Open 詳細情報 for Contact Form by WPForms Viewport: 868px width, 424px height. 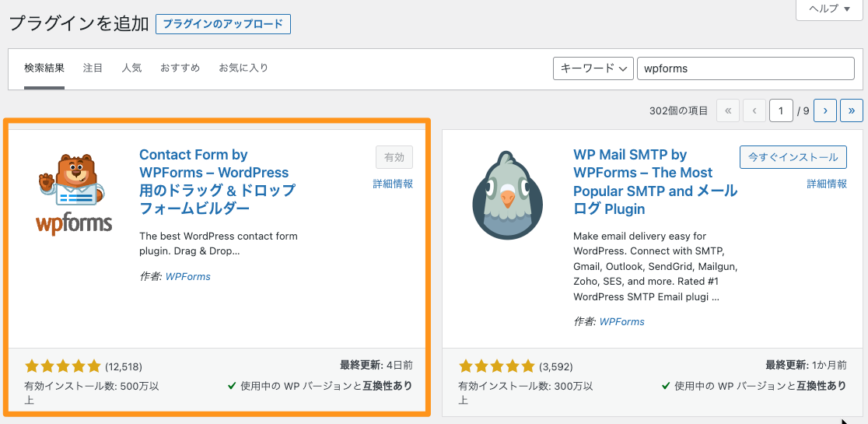pos(393,184)
